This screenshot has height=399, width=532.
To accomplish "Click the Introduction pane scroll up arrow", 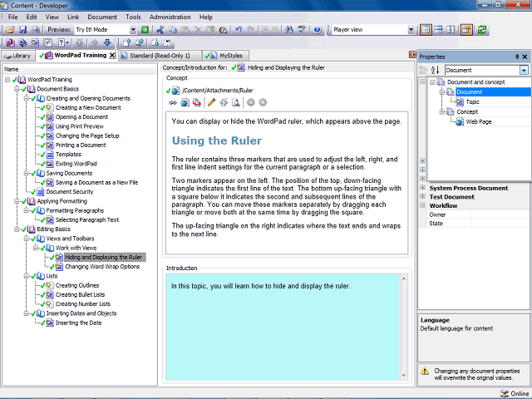I will (x=404, y=278).
